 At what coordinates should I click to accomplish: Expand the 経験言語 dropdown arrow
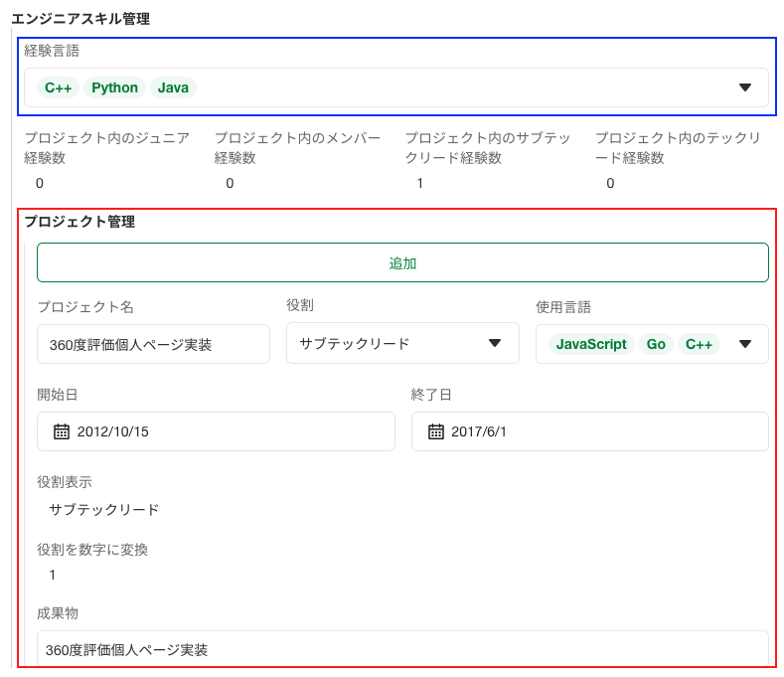(x=745, y=87)
